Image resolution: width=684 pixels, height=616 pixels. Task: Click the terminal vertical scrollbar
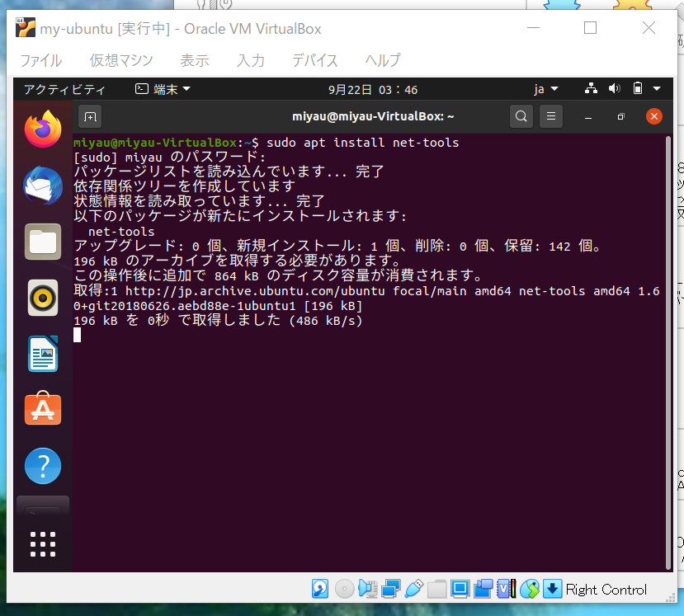click(x=667, y=352)
